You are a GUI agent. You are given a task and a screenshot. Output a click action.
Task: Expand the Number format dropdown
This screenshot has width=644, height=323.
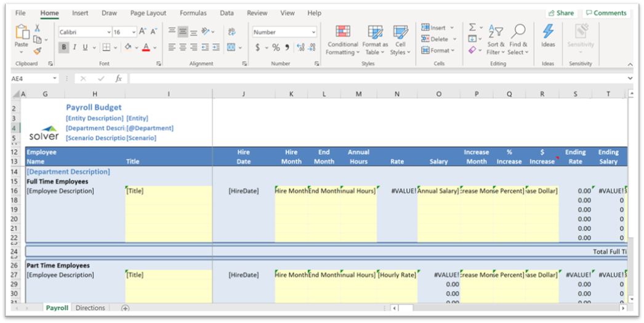click(313, 32)
